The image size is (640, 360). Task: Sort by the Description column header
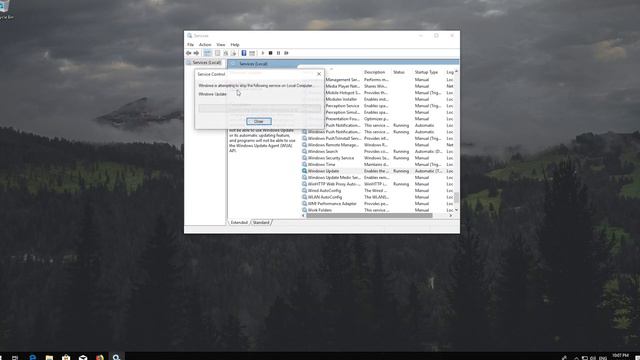coord(374,72)
